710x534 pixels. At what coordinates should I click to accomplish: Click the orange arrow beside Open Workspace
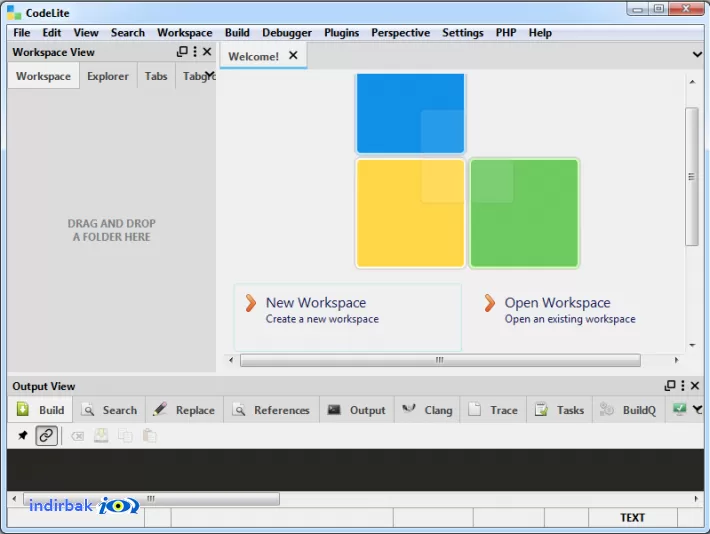click(x=489, y=303)
